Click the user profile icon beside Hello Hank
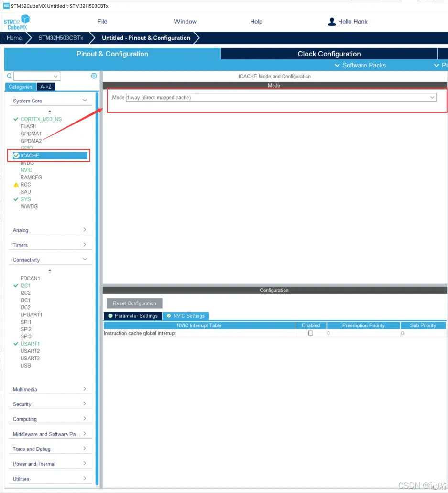This screenshot has width=448, height=493. pyautogui.click(x=332, y=22)
